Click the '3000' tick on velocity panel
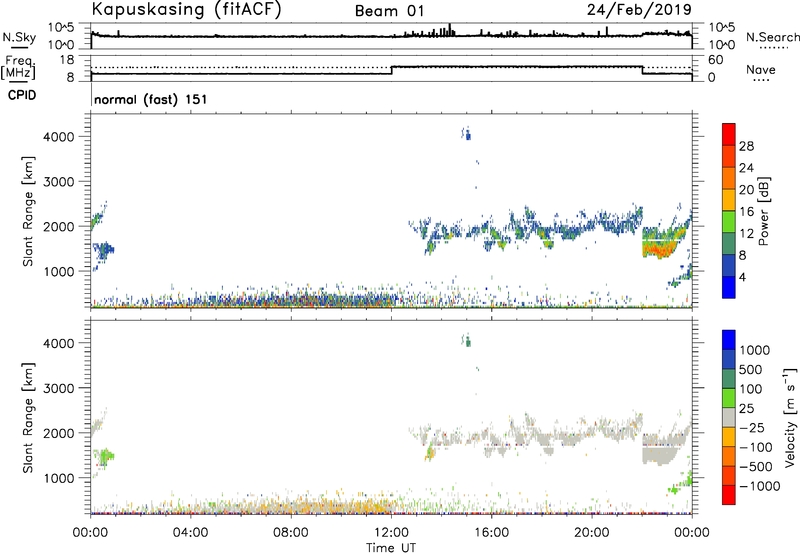 pos(58,388)
